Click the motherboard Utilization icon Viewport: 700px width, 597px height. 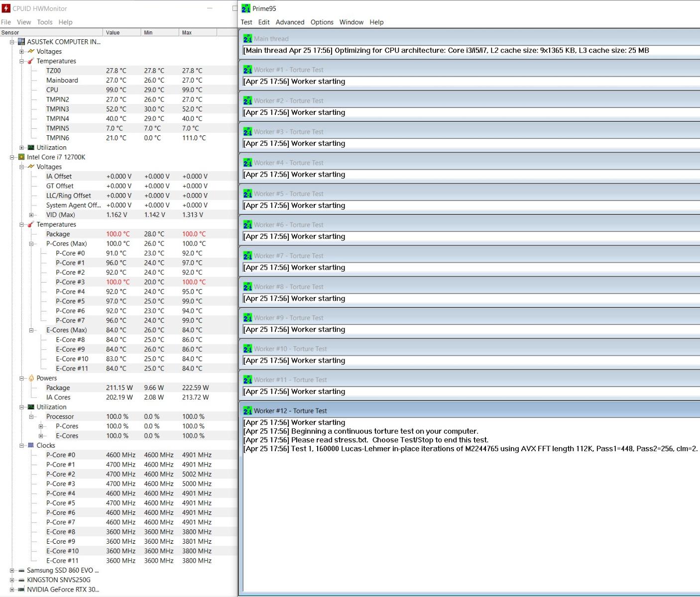[31, 148]
